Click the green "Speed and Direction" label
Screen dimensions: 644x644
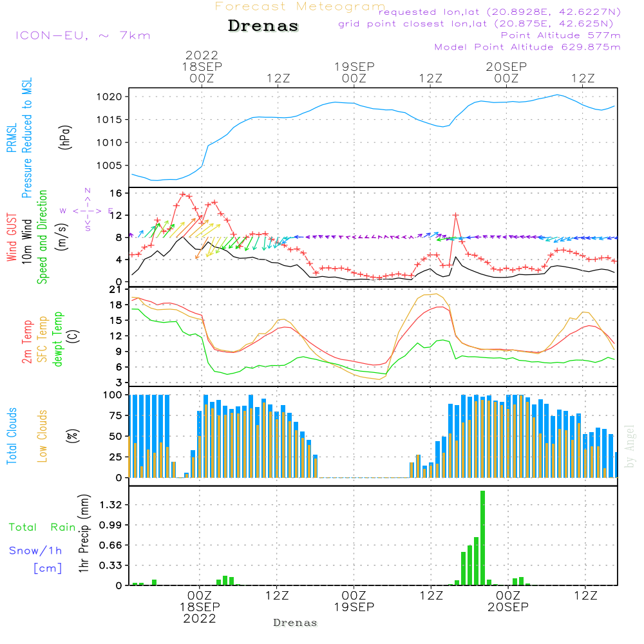pos(42,237)
